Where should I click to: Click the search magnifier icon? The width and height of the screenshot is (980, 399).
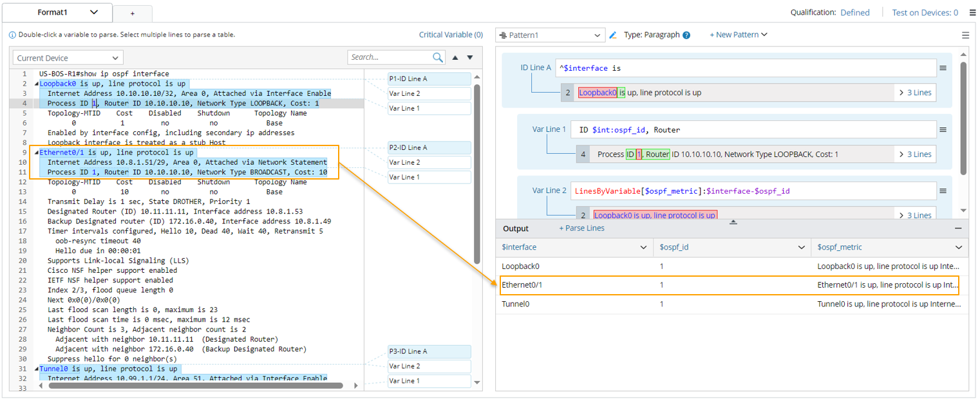[x=438, y=57]
